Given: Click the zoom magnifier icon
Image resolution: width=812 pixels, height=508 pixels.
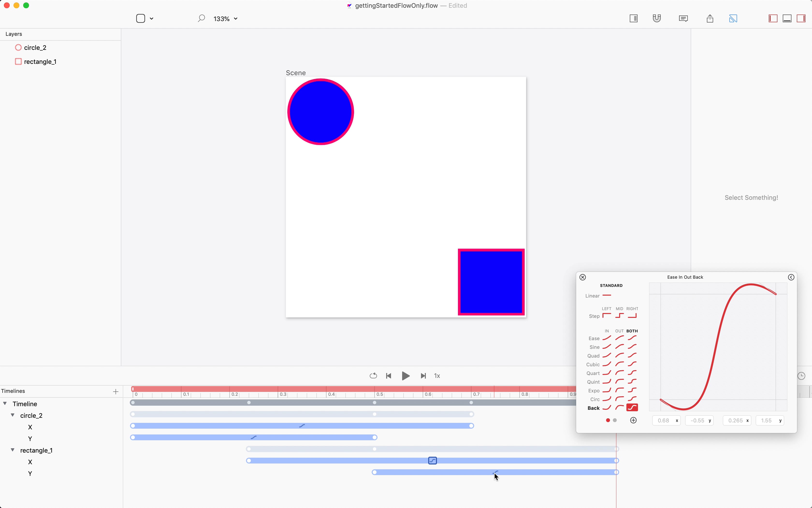Looking at the screenshot, I should point(201,18).
